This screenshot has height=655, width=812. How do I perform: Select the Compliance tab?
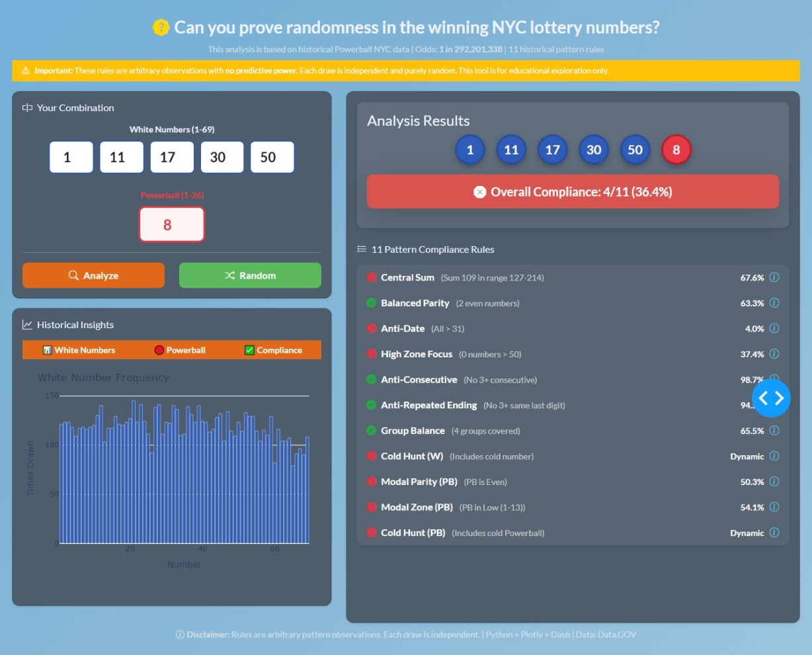tap(273, 350)
